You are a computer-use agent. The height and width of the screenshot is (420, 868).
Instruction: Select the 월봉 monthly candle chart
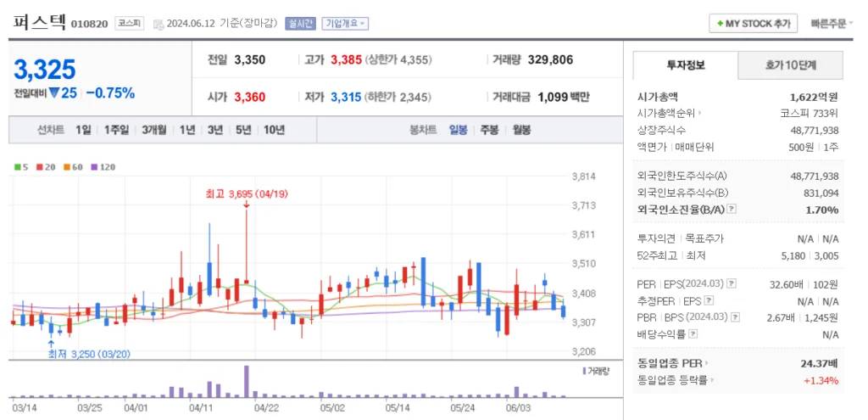(521, 130)
